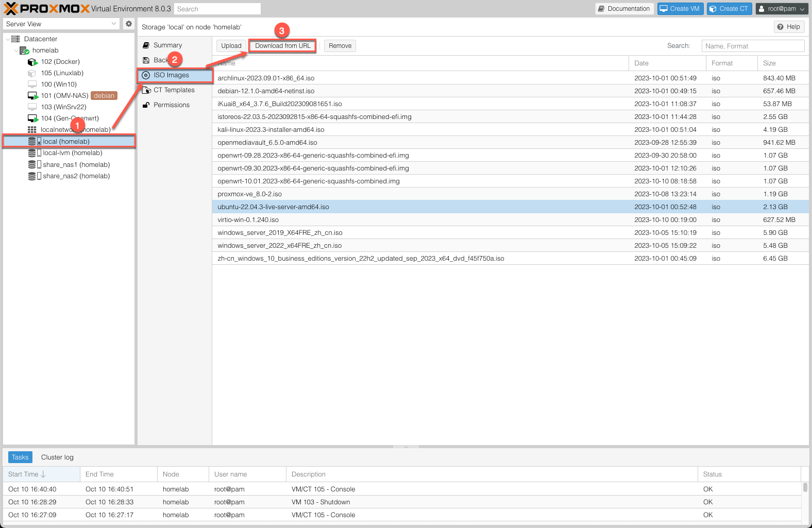
Task: Click the debian tag on 101 (OMV-NAS)
Action: pyautogui.click(x=104, y=96)
